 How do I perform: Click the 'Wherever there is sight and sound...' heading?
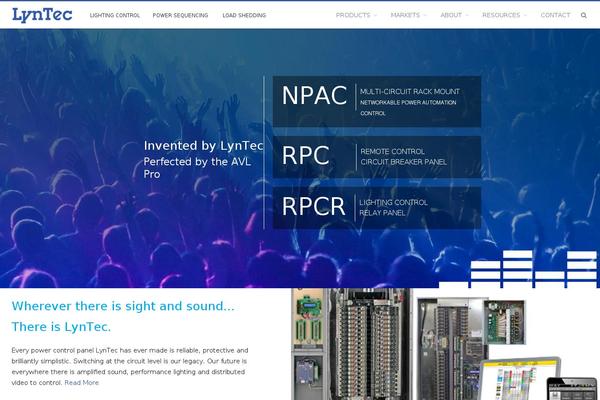[x=123, y=306]
